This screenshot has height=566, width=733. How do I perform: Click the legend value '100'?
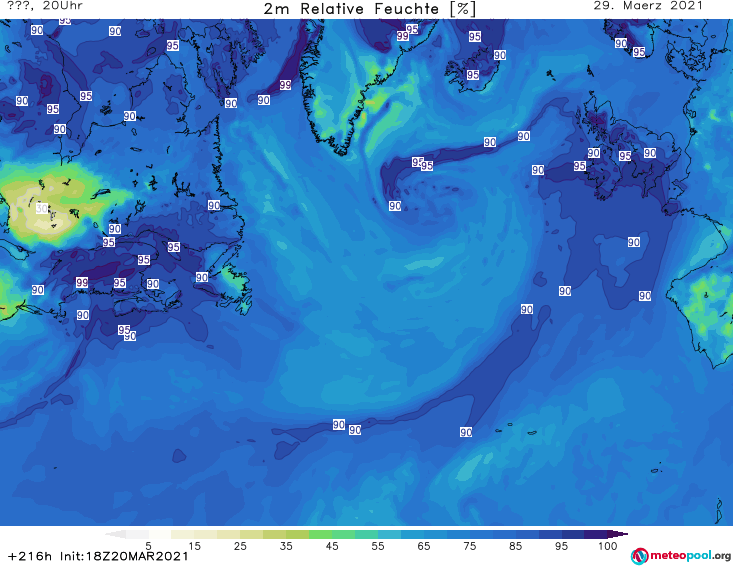[608, 545]
